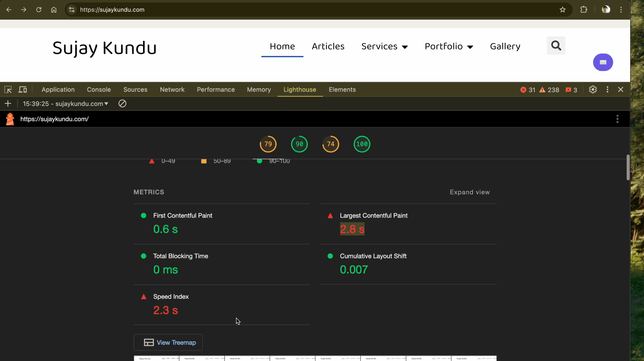
Task: Enable inspect element mode
Action: tap(8, 89)
